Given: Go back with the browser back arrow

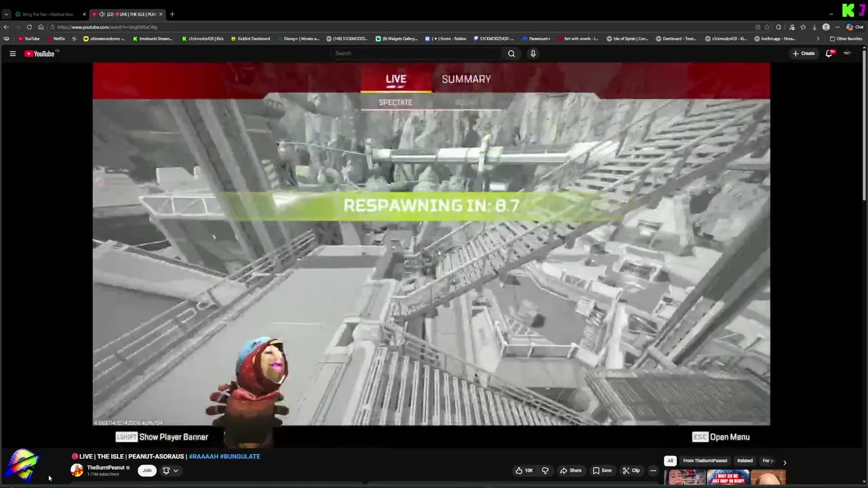Looking at the screenshot, I should pos(6,27).
